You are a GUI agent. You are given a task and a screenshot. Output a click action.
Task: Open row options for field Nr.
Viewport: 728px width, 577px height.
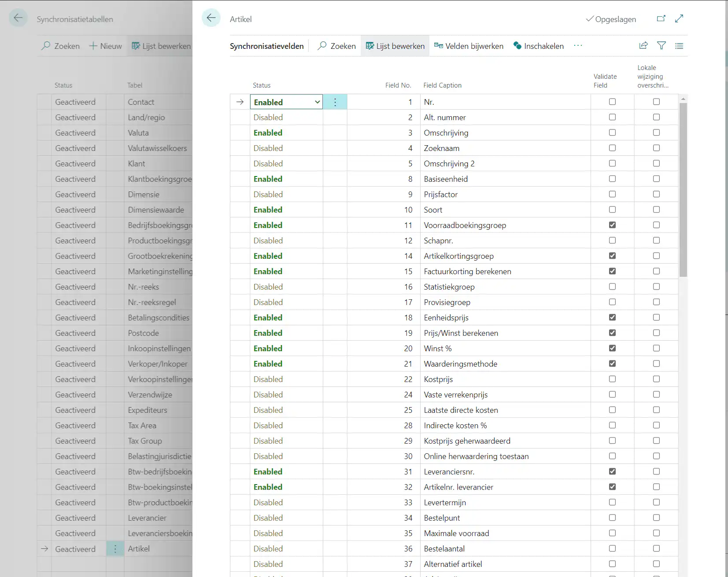pyautogui.click(x=335, y=102)
